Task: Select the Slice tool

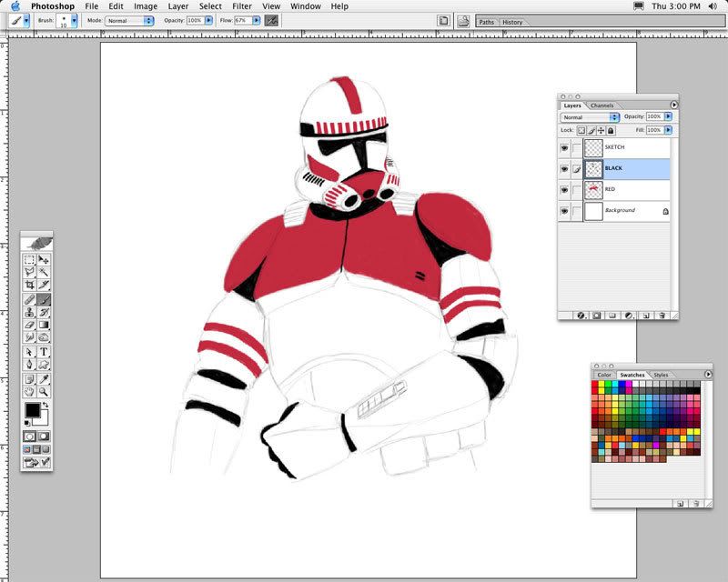Action: tap(44, 285)
